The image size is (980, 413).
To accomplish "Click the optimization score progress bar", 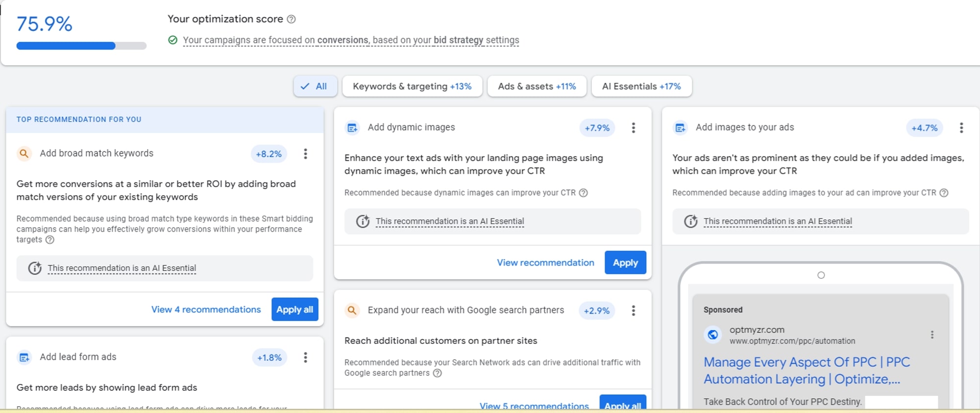I will pyautogui.click(x=81, y=46).
